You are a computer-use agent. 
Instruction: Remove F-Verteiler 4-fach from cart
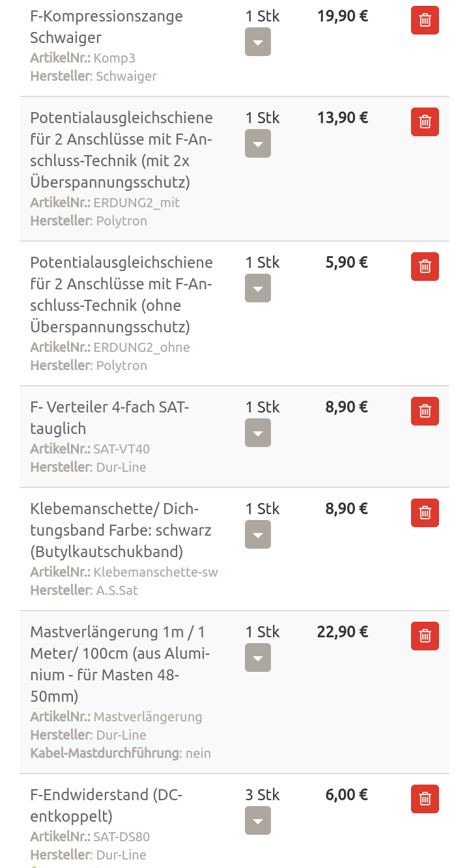pyautogui.click(x=425, y=411)
